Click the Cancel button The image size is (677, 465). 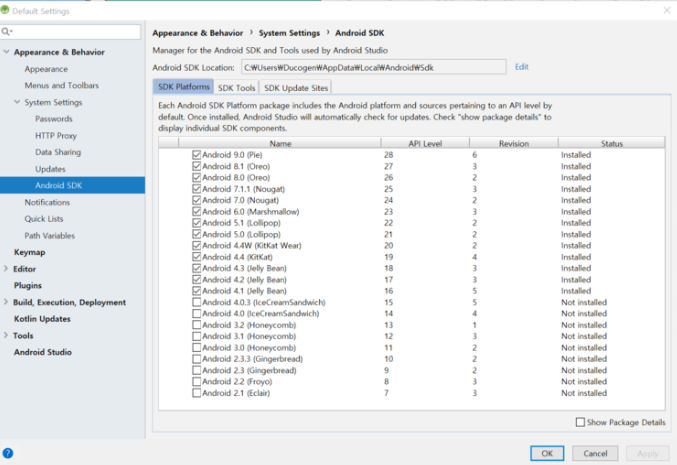coord(595,453)
